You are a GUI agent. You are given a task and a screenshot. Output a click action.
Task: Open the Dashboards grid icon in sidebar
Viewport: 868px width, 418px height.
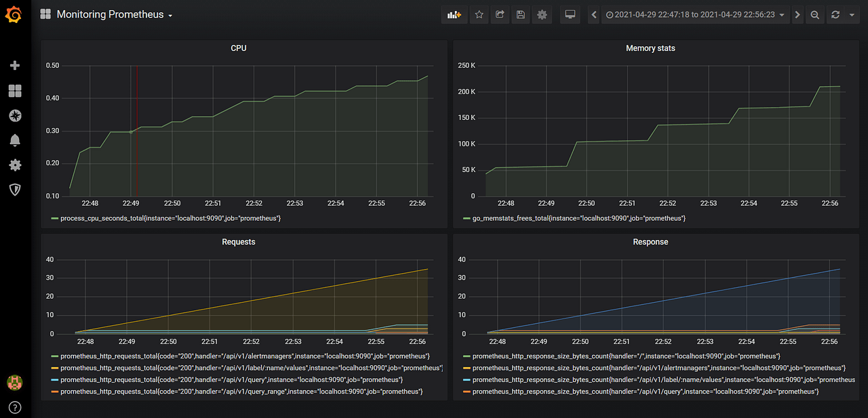coord(15,91)
